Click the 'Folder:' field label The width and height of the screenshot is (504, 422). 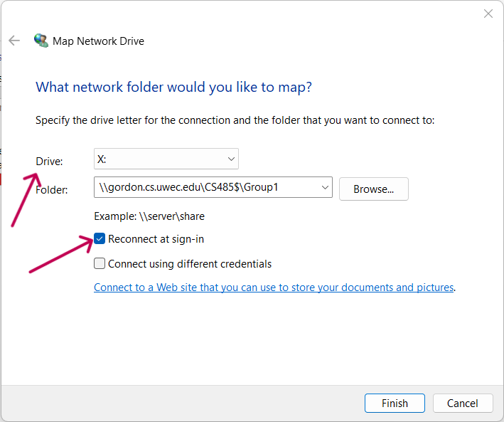pos(51,190)
